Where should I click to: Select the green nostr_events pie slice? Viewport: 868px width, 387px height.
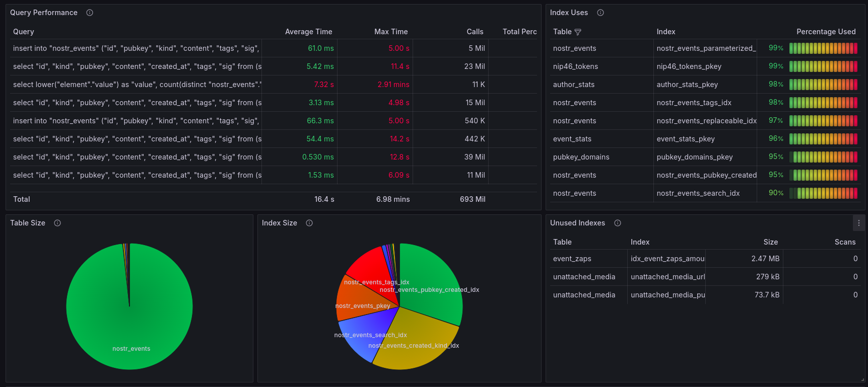point(129,322)
